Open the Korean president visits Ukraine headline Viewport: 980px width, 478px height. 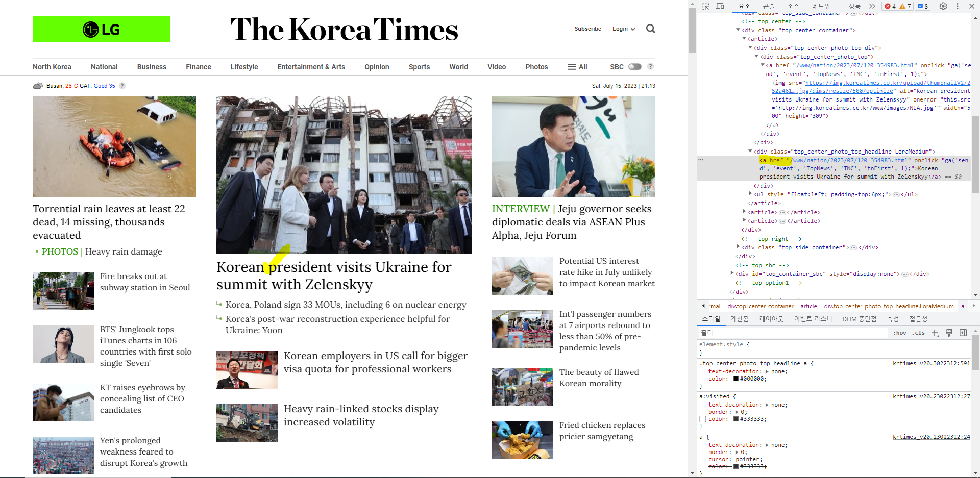coord(334,275)
